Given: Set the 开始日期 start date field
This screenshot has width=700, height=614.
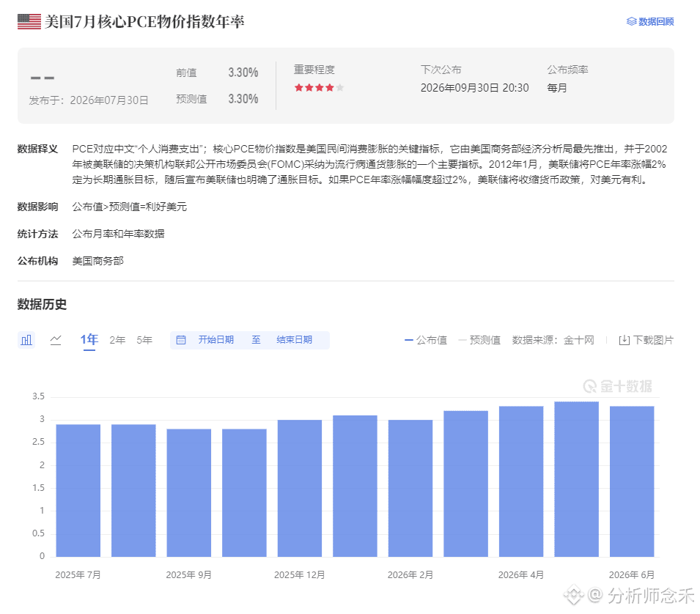Looking at the screenshot, I should pos(216,340).
